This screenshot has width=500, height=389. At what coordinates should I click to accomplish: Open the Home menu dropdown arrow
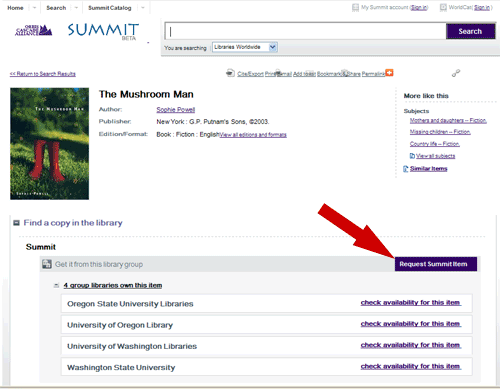click(34, 8)
